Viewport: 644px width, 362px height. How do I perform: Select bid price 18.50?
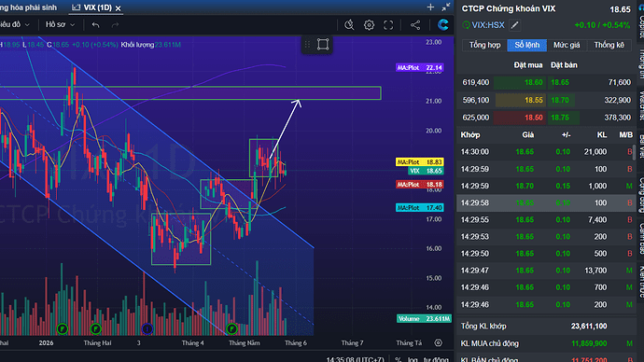tap(533, 118)
